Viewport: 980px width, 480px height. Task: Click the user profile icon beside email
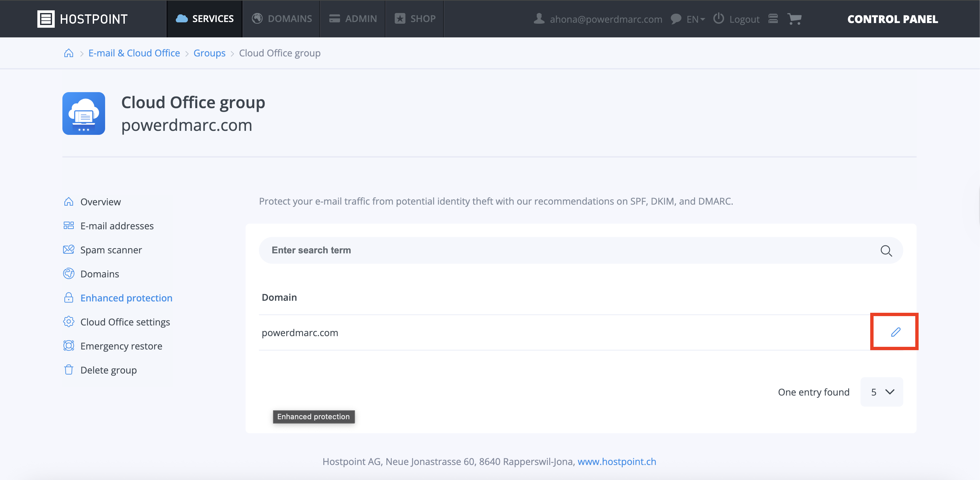point(539,19)
